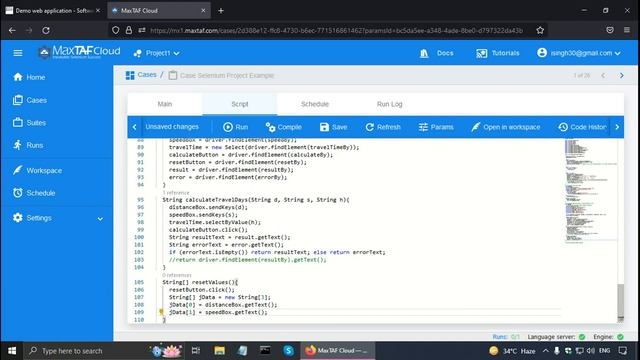640x360 pixels.
Task: Click line number 102 in gutter
Action: click(139, 252)
